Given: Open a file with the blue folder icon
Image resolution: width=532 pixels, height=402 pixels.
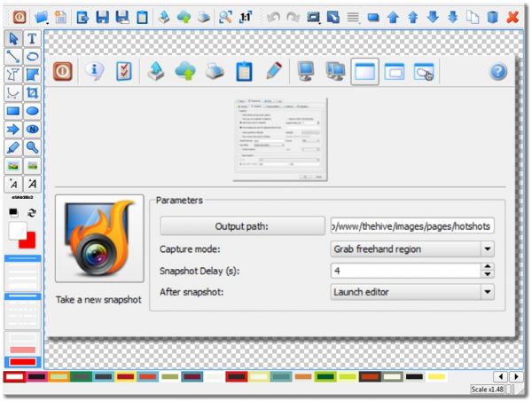Looking at the screenshot, I should [x=41, y=17].
